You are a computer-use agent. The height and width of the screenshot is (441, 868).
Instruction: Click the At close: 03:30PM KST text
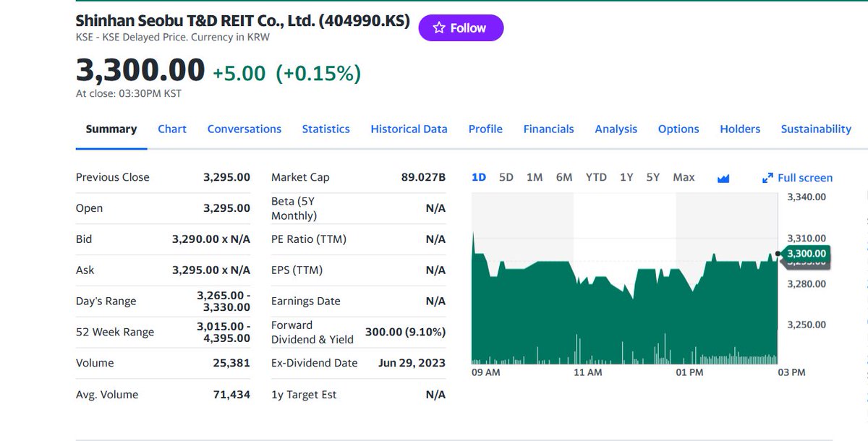click(129, 93)
